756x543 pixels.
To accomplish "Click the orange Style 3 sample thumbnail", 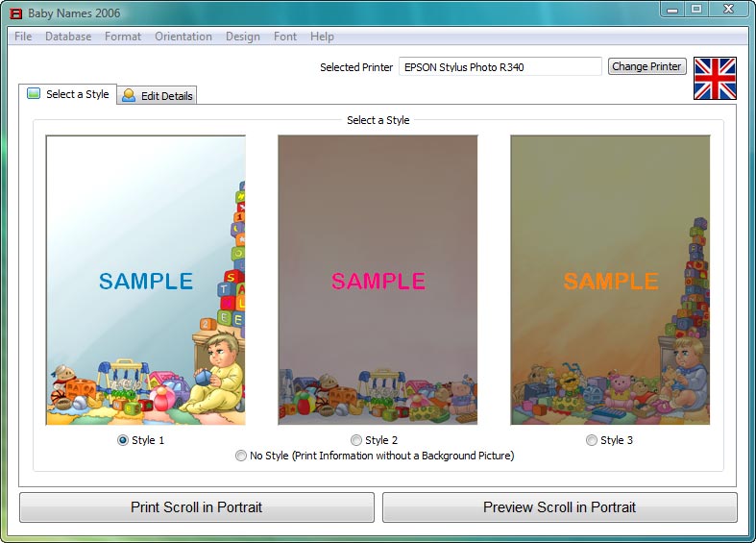I will click(x=610, y=281).
